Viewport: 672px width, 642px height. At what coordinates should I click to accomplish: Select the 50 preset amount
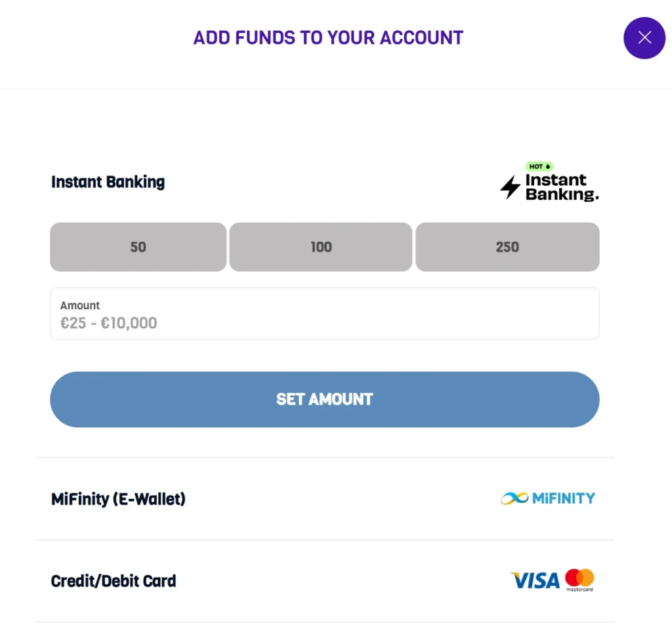click(138, 247)
